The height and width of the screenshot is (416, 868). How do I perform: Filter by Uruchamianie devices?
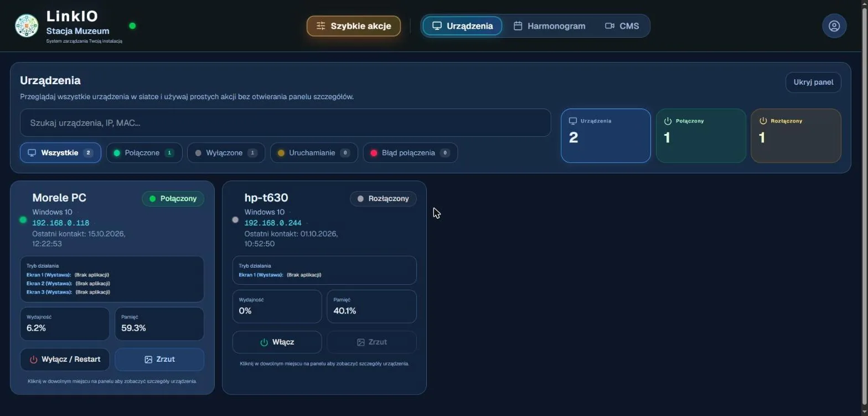(x=314, y=153)
